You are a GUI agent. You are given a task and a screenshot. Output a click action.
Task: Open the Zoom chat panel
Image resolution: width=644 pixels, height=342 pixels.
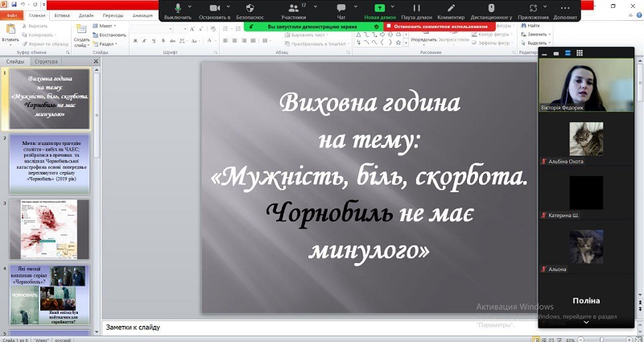click(x=341, y=7)
